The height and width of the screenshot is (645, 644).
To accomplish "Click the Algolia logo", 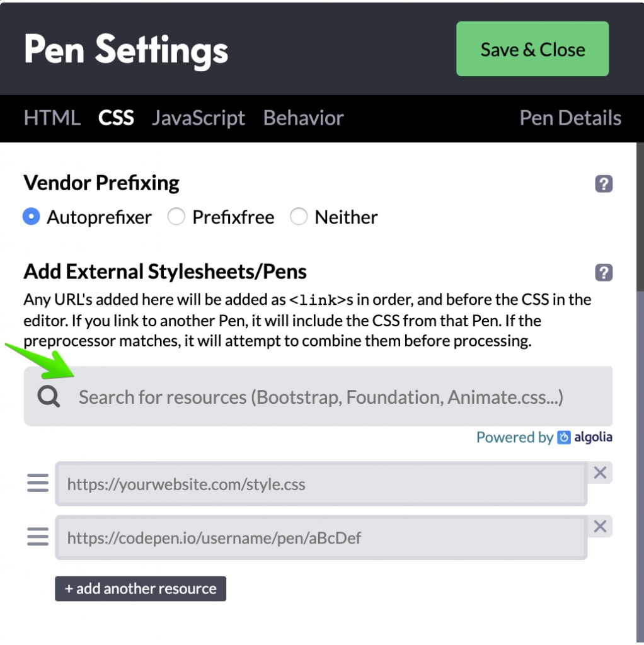I will pos(585,437).
